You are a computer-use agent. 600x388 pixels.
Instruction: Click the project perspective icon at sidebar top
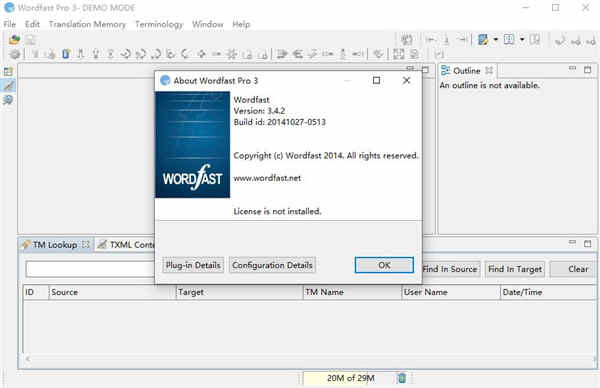8,72
